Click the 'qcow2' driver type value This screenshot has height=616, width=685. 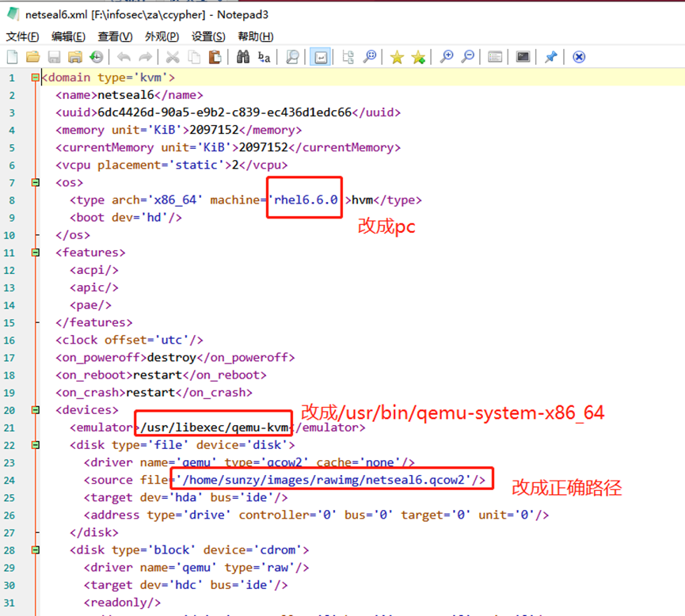[x=284, y=462]
